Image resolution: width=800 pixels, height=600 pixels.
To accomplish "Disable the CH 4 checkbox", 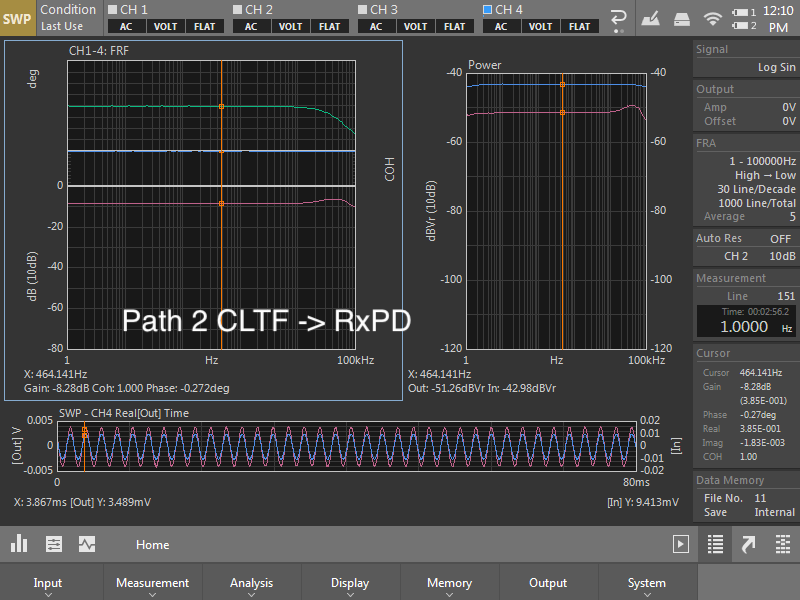I will [488, 9].
